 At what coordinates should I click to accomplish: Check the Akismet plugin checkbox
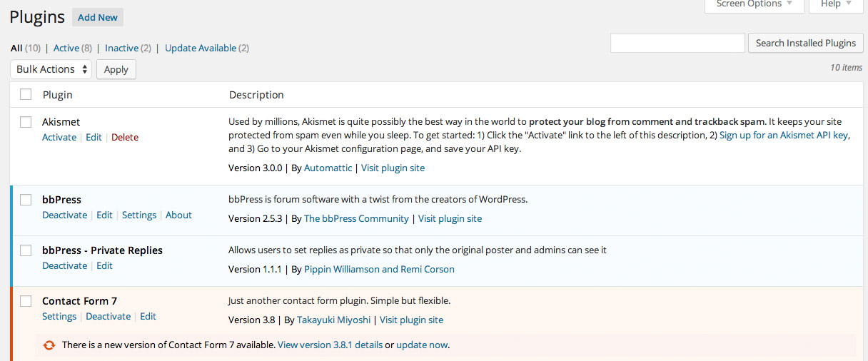tap(26, 122)
